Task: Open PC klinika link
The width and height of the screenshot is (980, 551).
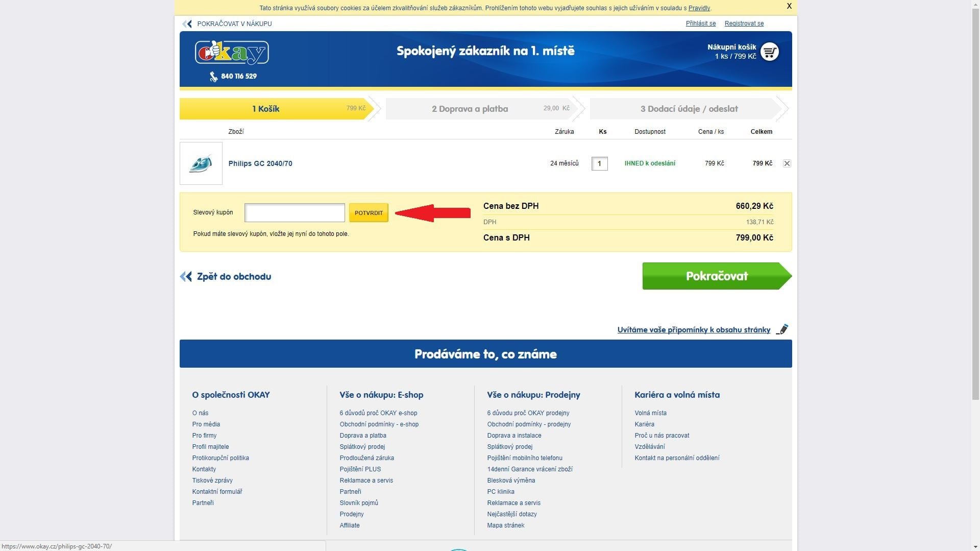Action: click(x=501, y=492)
